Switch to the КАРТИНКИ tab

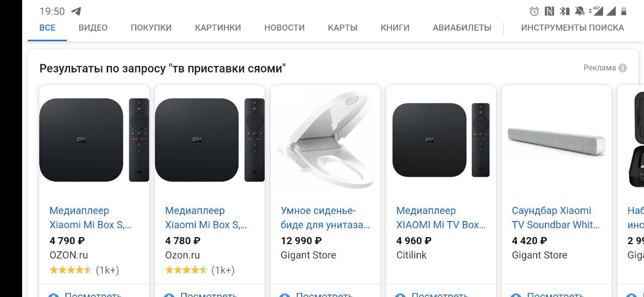pyautogui.click(x=218, y=28)
